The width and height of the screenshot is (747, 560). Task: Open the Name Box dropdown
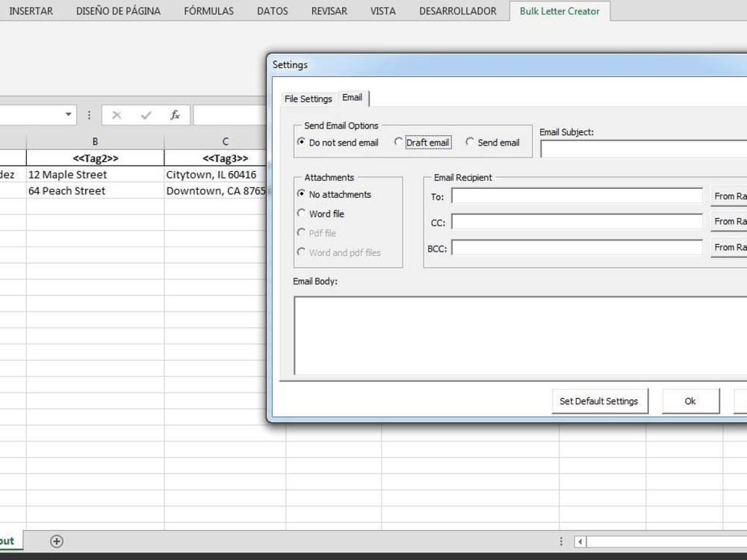[x=69, y=114]
